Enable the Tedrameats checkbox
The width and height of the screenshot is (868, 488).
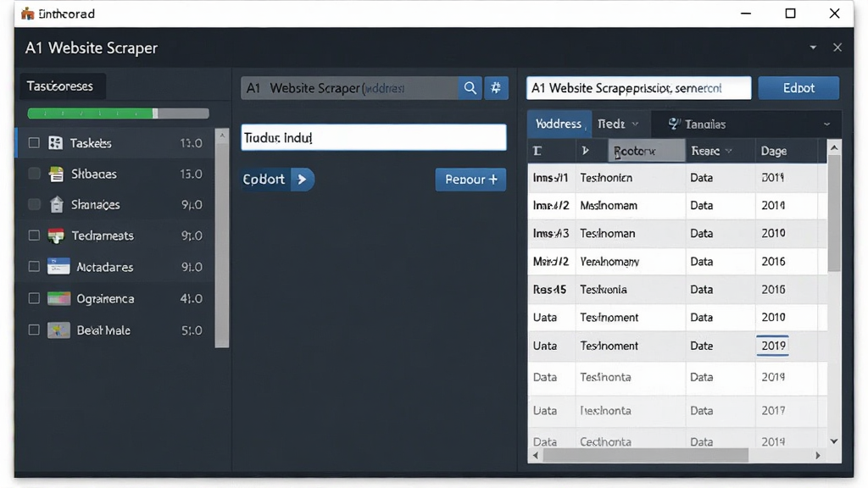(x=34, y=236)
